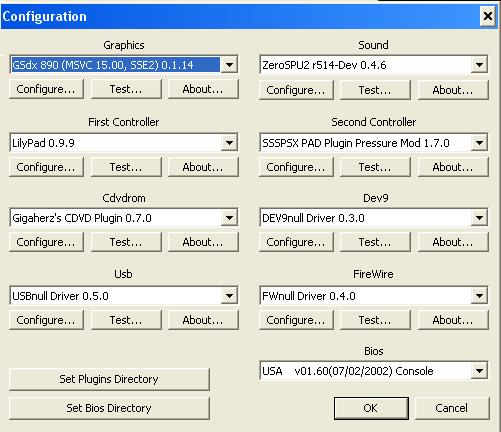Show About for First Controller plugin
501x432 pixels.
click(x=203, y=167)
